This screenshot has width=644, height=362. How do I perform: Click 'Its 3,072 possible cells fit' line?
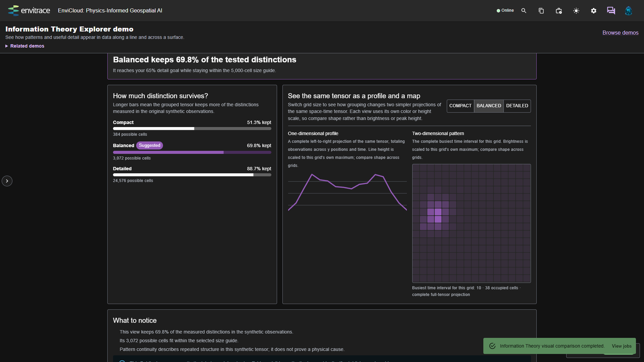pyautogui.click(x=179, y=341)
